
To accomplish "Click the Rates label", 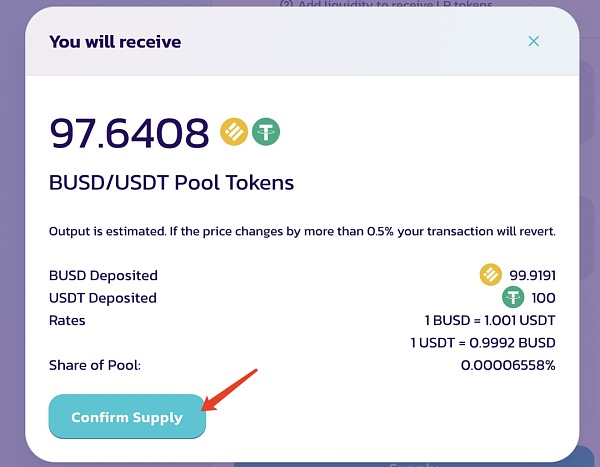I will (x=67, y=320).
